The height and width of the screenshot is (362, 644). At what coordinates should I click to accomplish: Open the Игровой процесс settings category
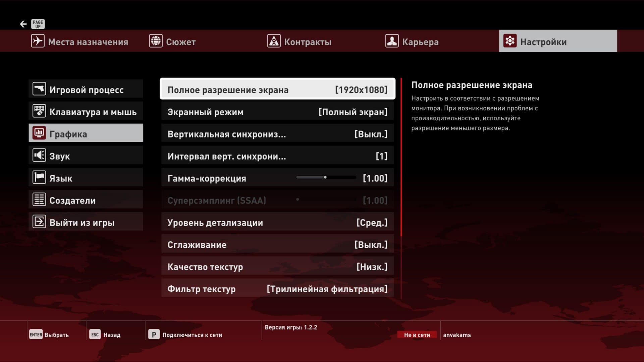click(86, 89)
